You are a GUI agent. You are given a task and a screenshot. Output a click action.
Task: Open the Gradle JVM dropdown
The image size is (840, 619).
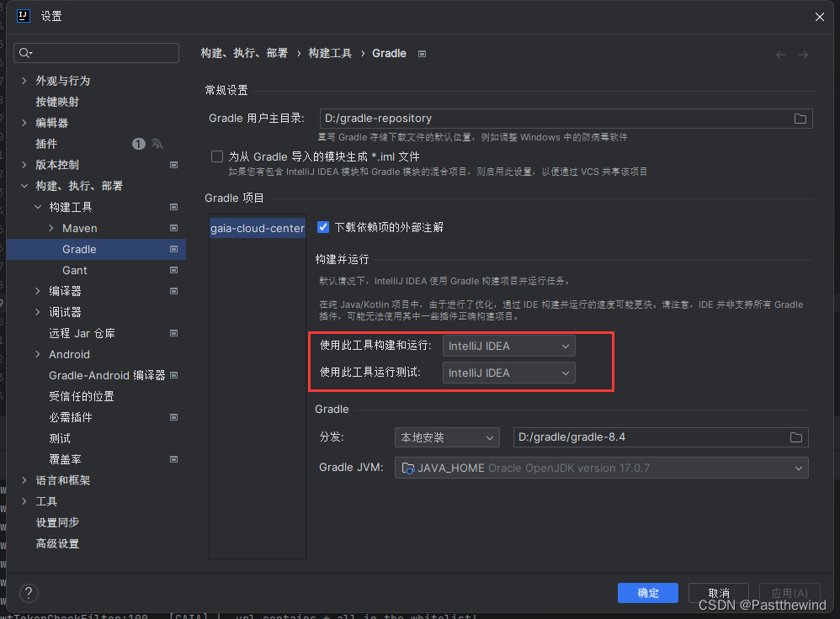pos(601,468)
